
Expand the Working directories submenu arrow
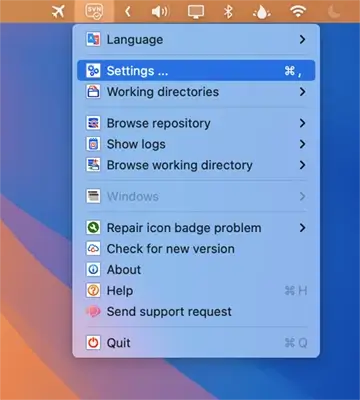click(x=302, y=92)
